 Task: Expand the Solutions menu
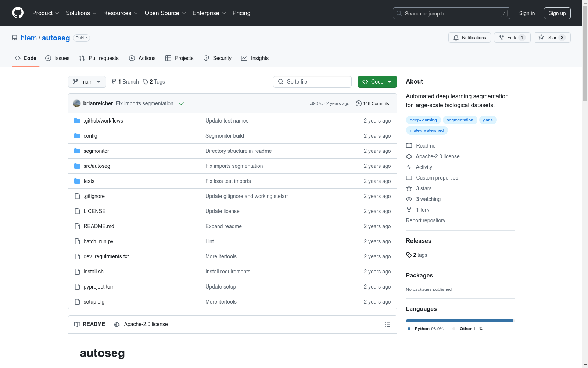coord(81,13)
